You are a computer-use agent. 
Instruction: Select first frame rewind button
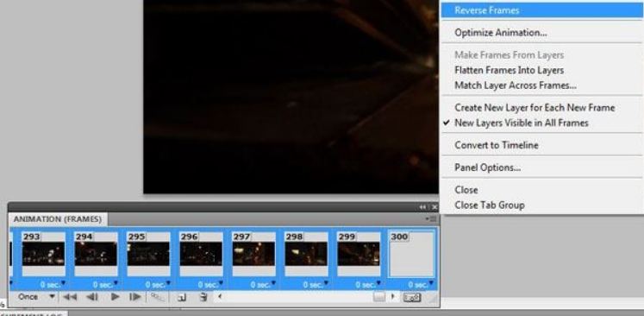(x=70, y=297)
